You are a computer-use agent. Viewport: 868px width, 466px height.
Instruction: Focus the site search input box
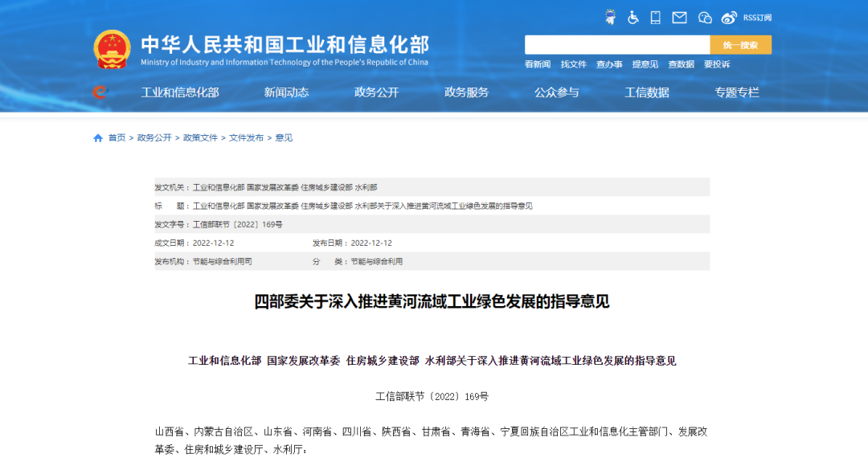(x=617, y=45)
